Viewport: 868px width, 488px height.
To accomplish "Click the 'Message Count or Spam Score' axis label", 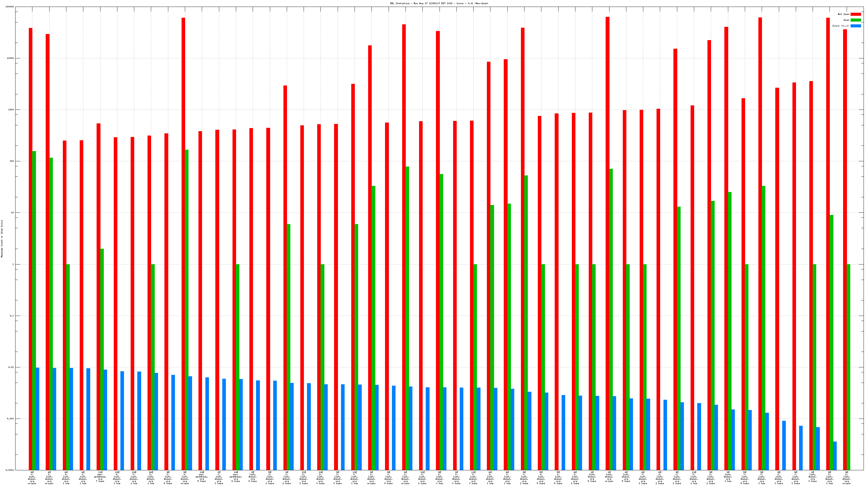I will pos(2,238).
